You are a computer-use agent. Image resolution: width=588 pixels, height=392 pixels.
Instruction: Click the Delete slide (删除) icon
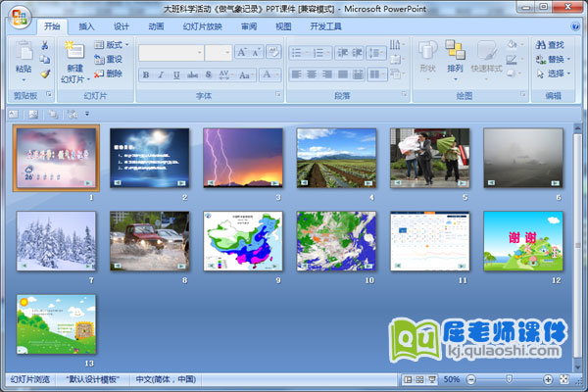point(109,73)
